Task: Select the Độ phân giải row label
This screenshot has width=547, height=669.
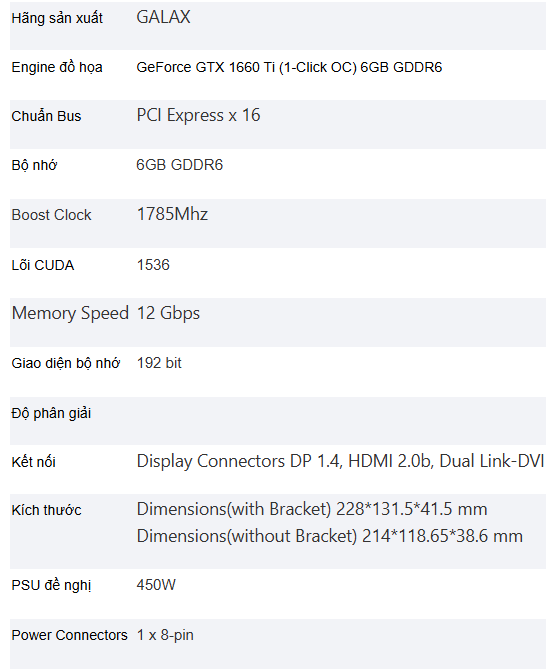Action: tap(51, 413)
